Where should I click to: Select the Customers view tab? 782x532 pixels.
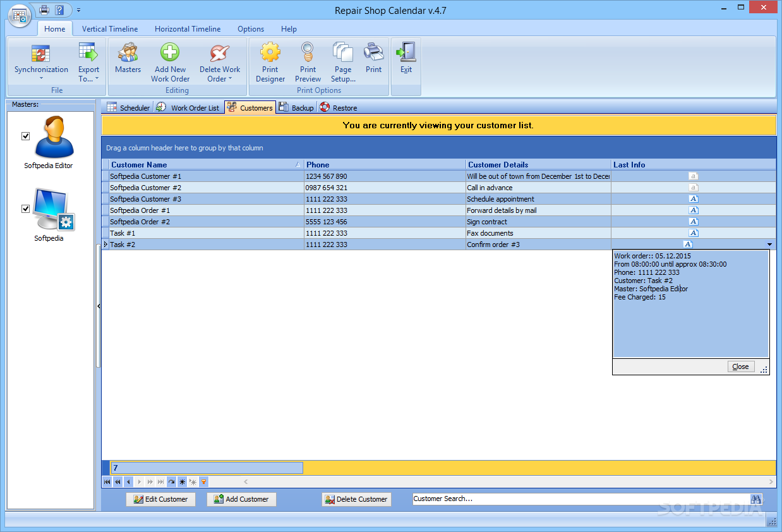pyautogui.click(x=250, y=108)
